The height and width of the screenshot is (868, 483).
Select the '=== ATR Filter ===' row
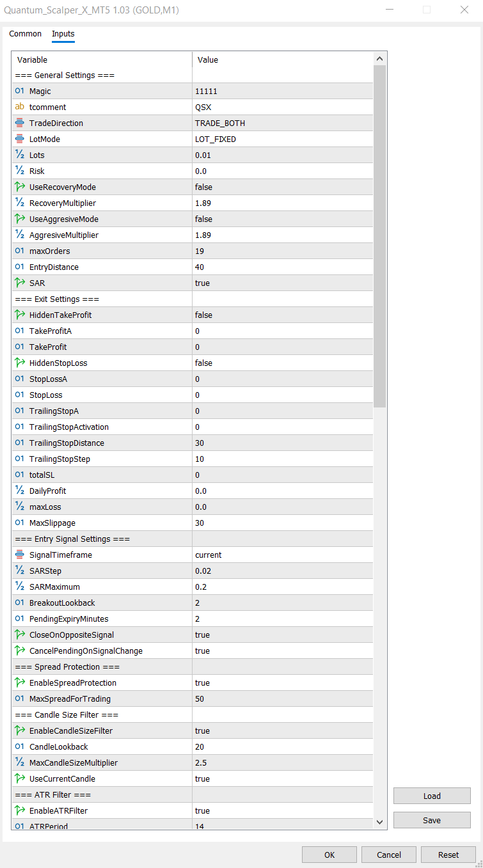coord(193,795)
